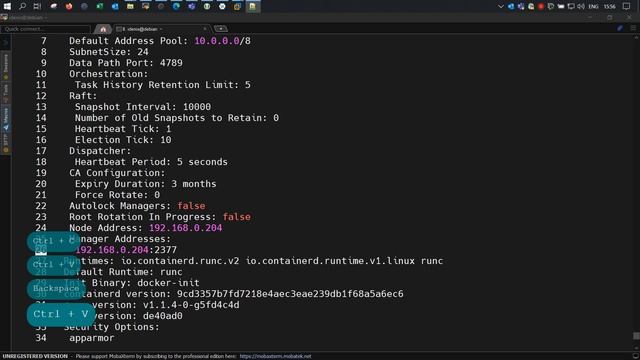Viewport: 640px width, 360px height.
Task: Click the paperclip icon at the tab bar right
Action: (x=620, y=28)
